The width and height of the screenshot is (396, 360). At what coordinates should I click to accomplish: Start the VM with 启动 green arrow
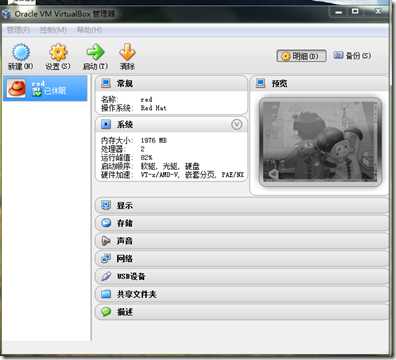pos(95,52)
